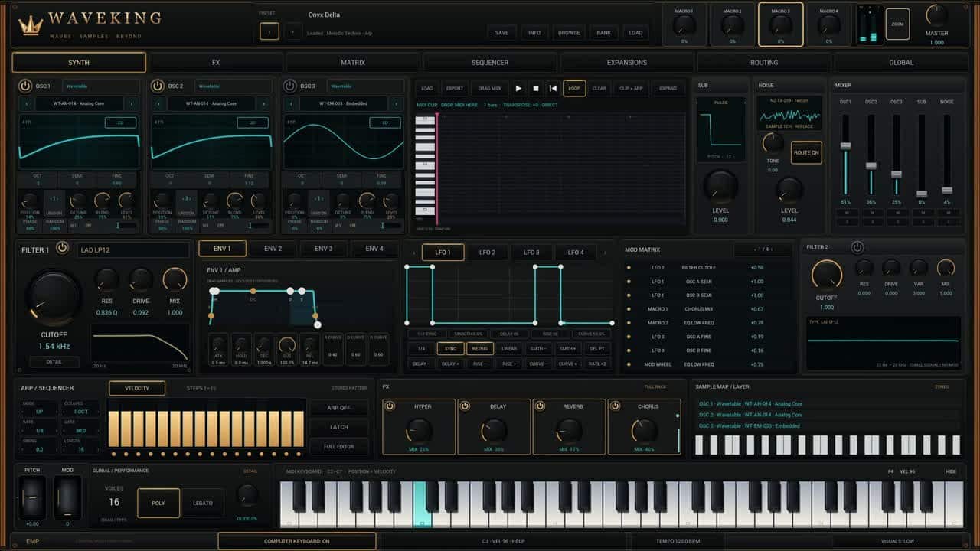Image resolution: width=980 pixels, height=551 pixels.
Task: Open the arpeggiator FULL EDITOR
Action: 338,446
